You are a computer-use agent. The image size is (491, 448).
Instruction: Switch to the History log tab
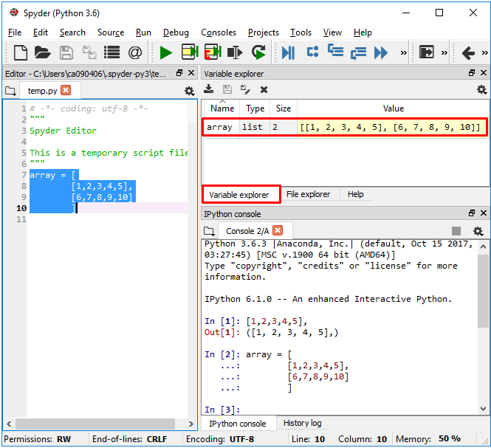point(302,423)
